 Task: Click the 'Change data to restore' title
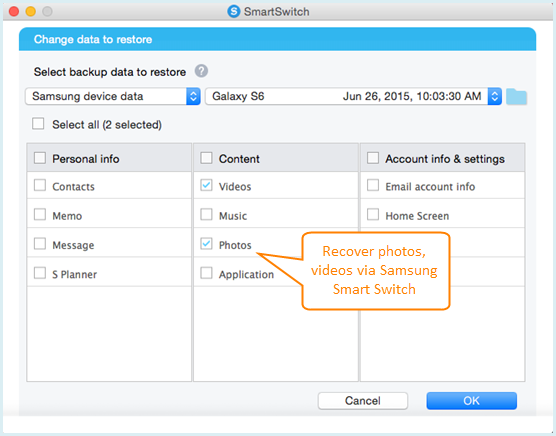coord(93,39)
